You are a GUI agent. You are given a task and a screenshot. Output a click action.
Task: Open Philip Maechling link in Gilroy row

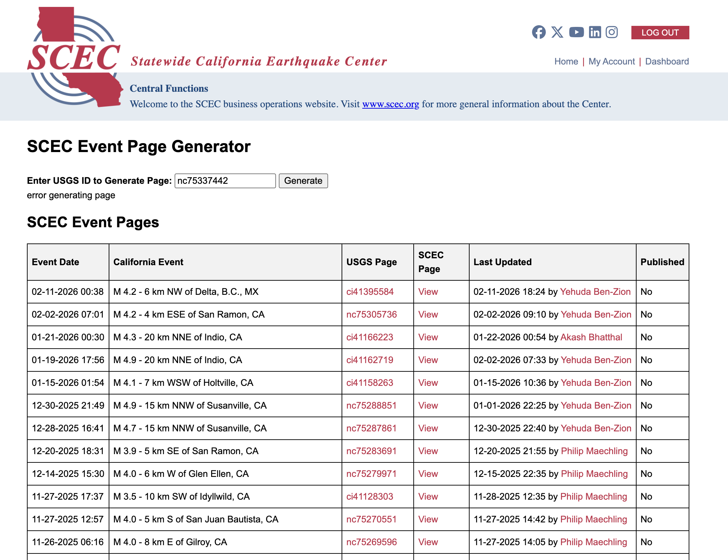pos(593,542)
